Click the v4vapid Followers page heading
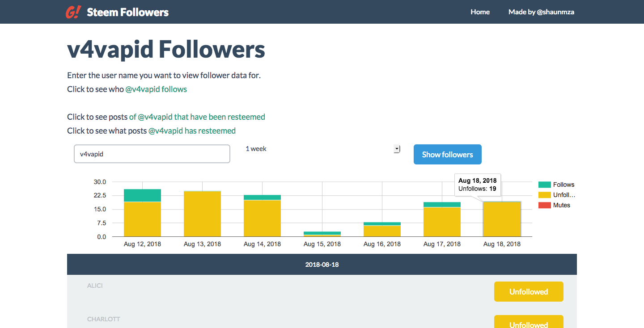 [166, 50]
